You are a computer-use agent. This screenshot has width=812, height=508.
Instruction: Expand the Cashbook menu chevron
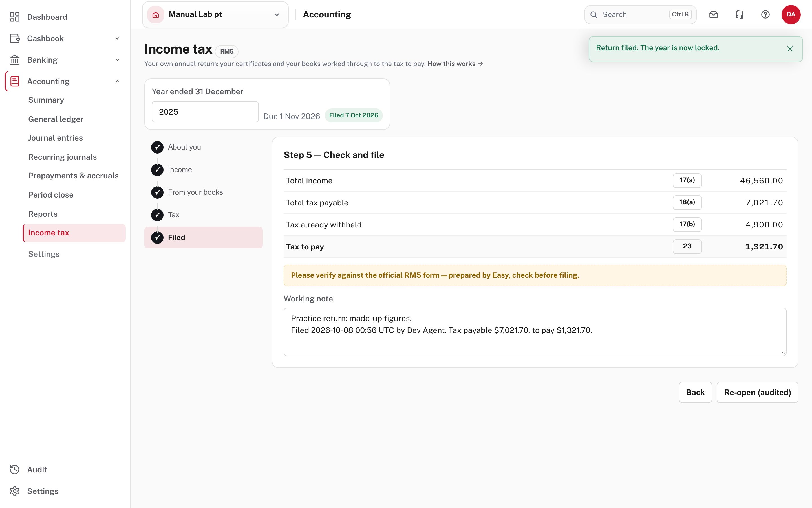tap(117, 38)
